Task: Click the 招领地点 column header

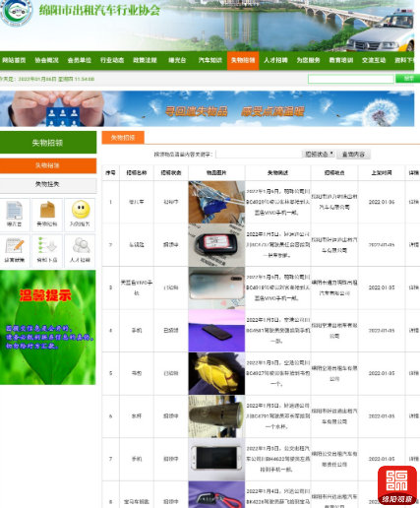Action: 334,172
